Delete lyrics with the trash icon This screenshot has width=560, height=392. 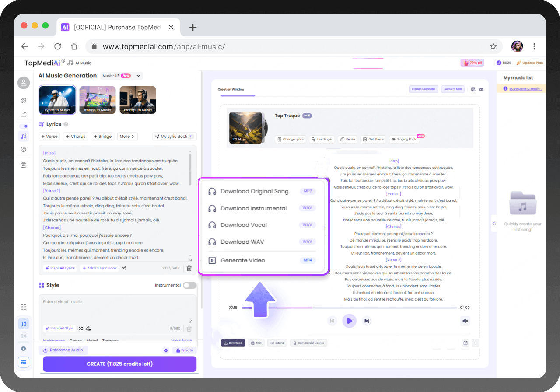(189, 268)
